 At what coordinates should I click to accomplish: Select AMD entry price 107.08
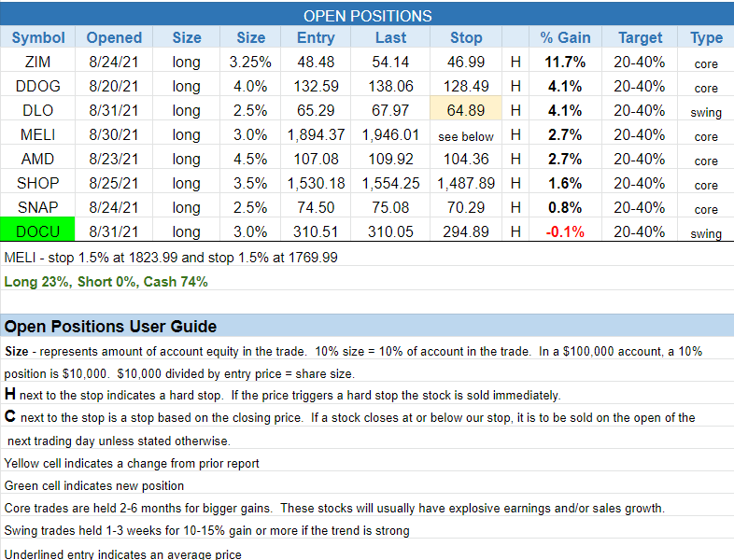point(316,159)
